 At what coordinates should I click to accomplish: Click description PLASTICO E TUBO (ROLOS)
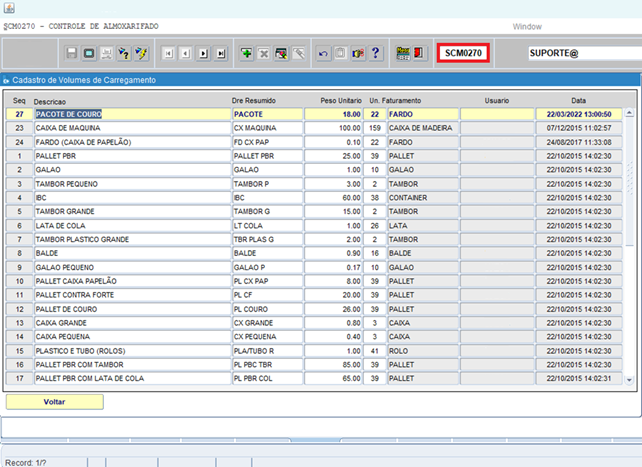(133, 351)
